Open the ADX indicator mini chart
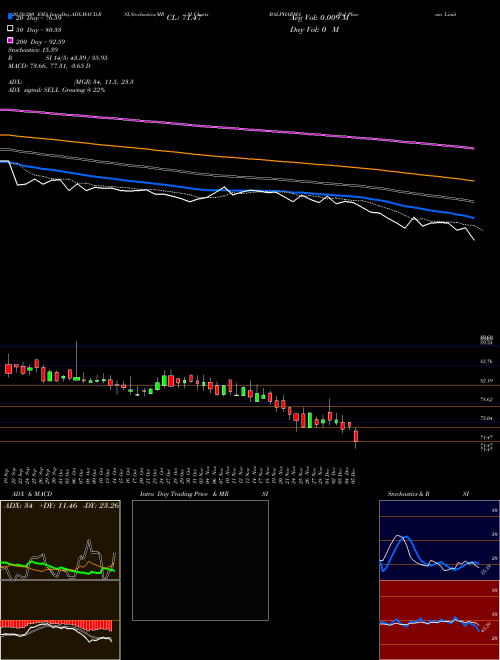500x660 pixels. (60, 540)
